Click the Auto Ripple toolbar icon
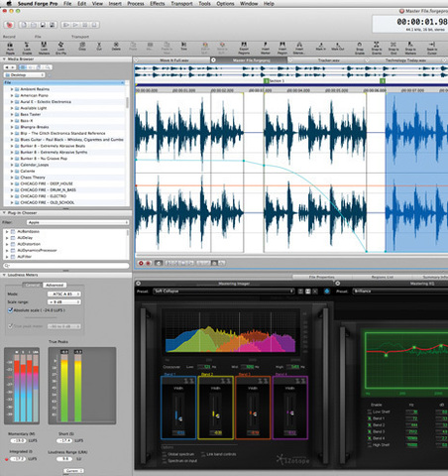The height and width of the screenshot is (476, 448). [x=10, y=48]
